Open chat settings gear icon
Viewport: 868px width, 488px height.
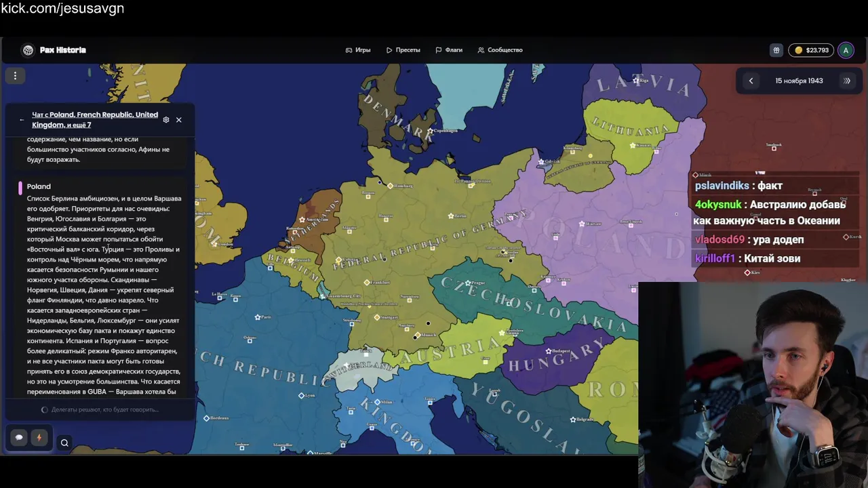coord(166,120)
